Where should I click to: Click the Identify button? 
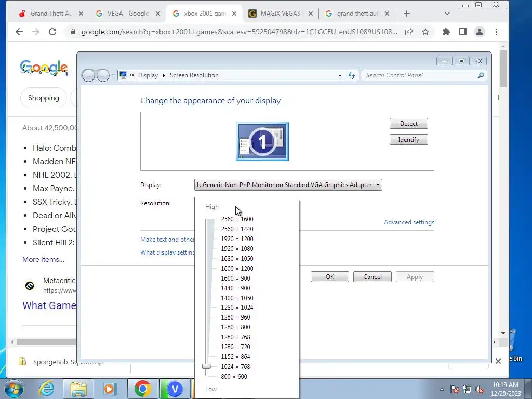point(408,139)
